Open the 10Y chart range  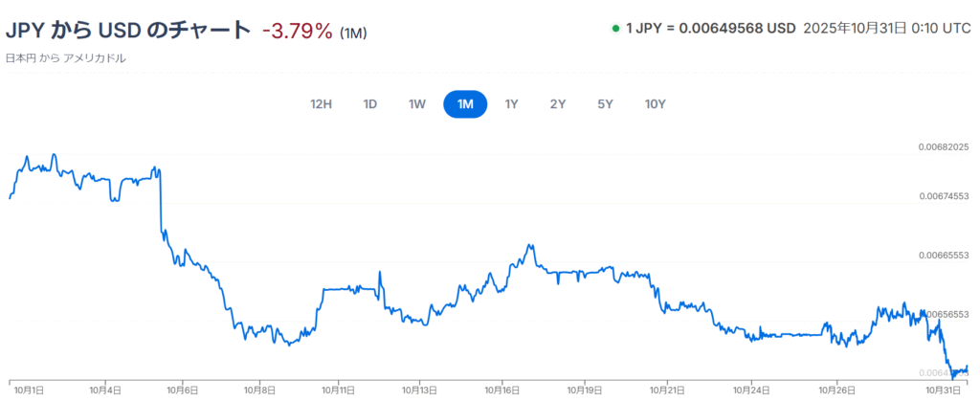[655, 104]
